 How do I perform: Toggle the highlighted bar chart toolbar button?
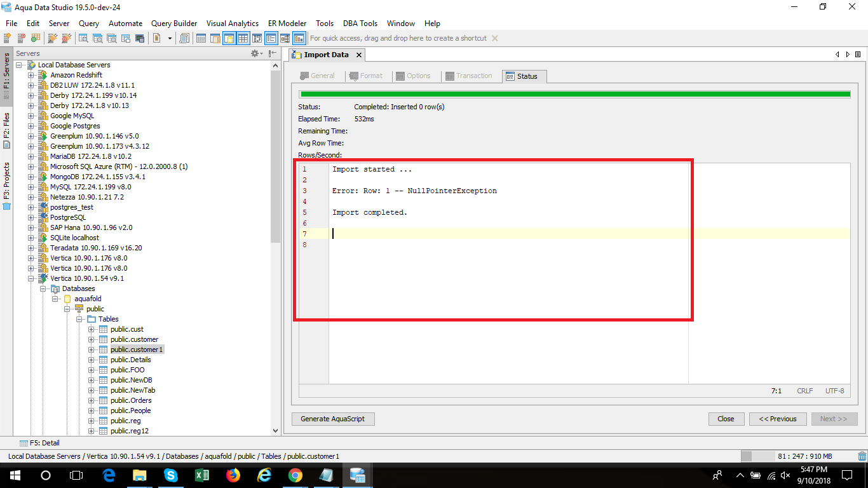pyautogui.click(x=299, y=38)
